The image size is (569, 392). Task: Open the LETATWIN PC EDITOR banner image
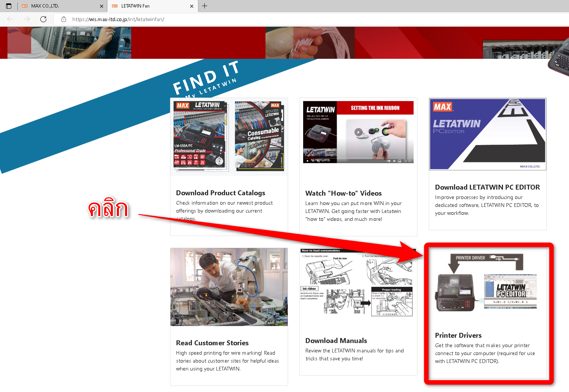(488, 134)
